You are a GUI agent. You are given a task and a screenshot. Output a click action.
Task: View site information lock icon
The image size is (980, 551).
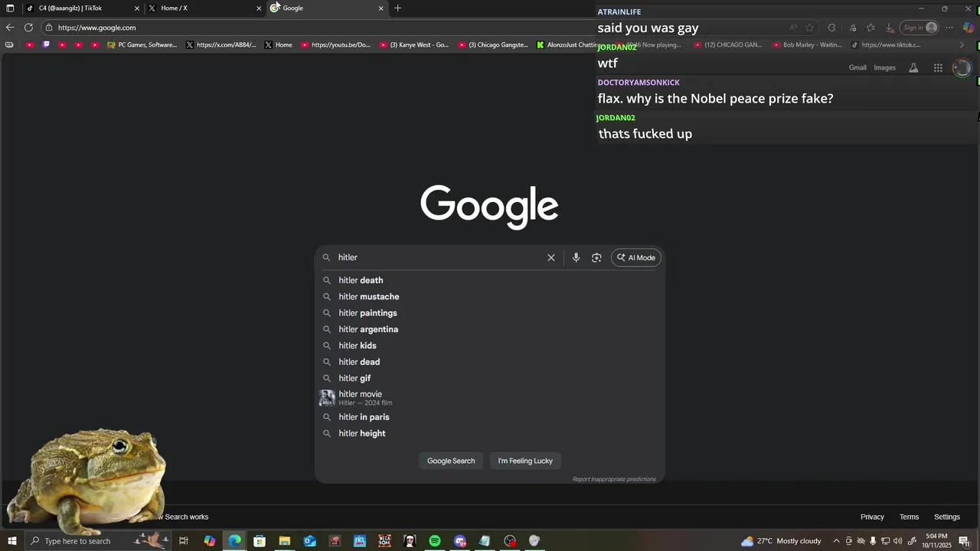click(x=49, y=28)
